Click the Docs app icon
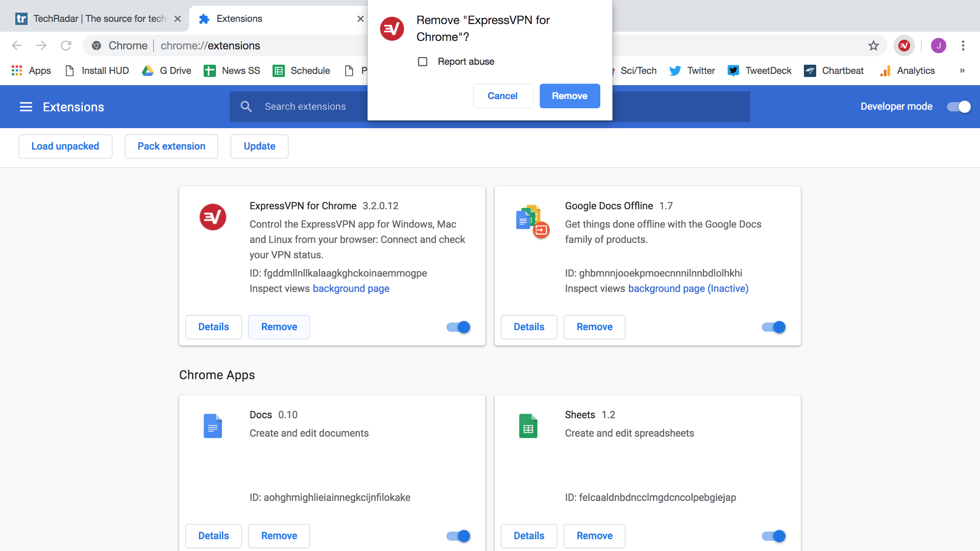The height and width of the screenshot is (551, 980). (213, 425)
